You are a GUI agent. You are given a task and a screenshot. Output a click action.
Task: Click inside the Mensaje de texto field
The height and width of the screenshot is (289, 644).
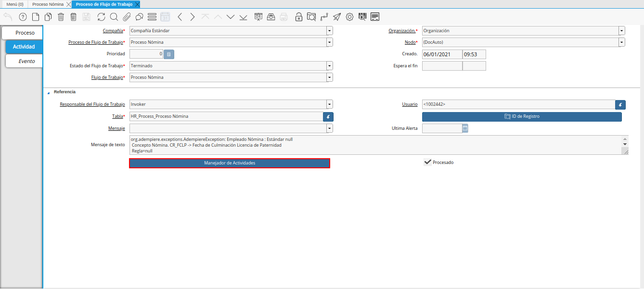tap(375, 145)
